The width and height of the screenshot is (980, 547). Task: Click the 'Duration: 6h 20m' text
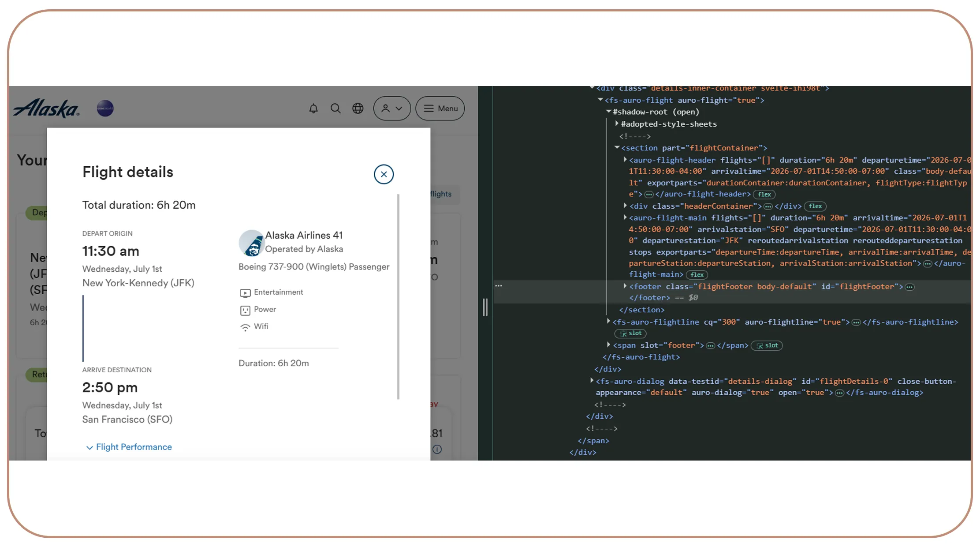274,363
